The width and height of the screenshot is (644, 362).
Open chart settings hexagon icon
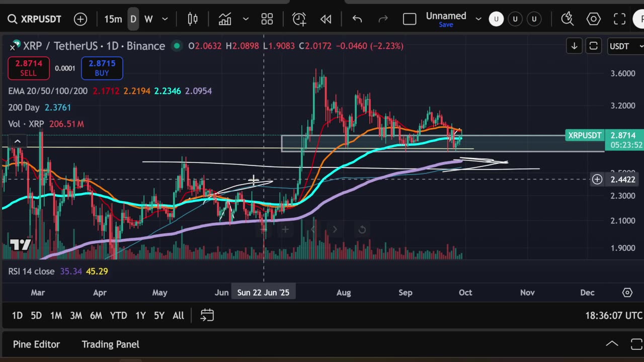(x=594, y=19)
